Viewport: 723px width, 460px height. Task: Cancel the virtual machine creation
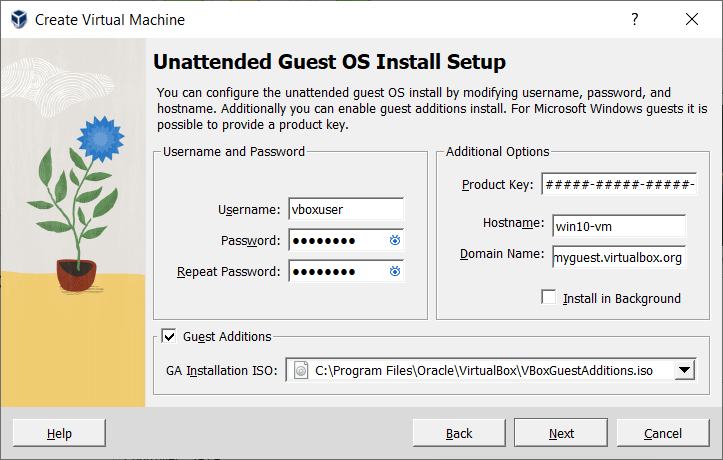(x=663, y=433)
